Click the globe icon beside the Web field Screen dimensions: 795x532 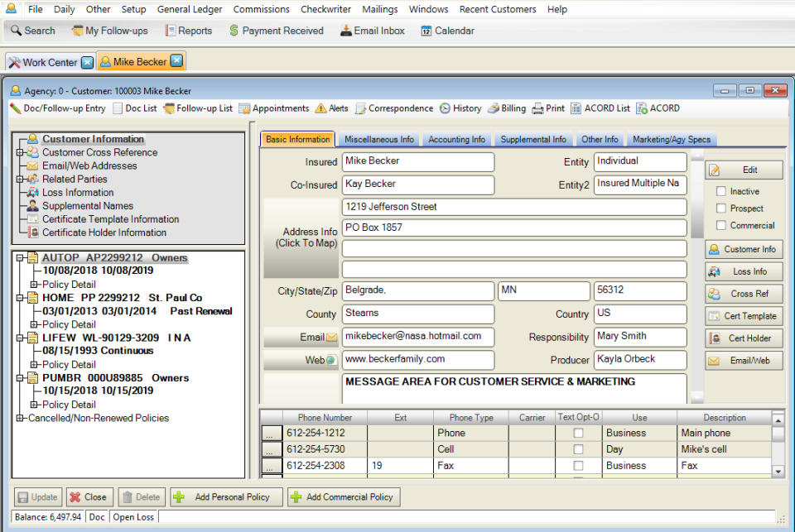(x=331, y=360)
